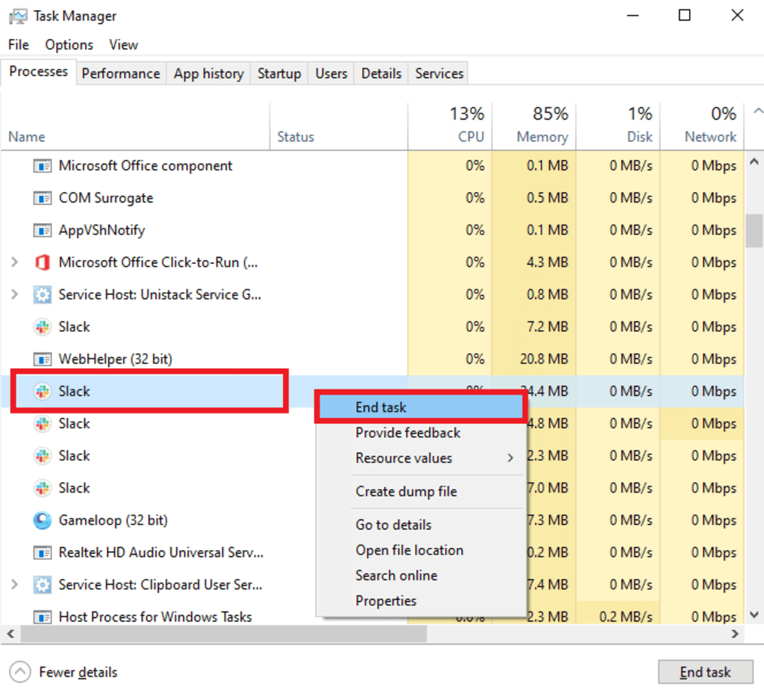Open the Details tab
764x700 pixels.
click(x=381, y=74)
